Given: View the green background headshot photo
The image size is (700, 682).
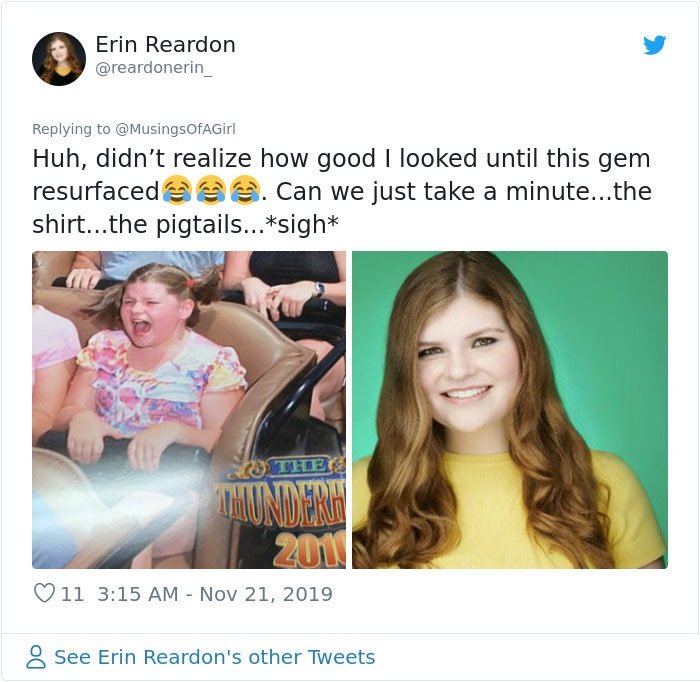Looking at the screenshot, I should click(x=510, y=410).
